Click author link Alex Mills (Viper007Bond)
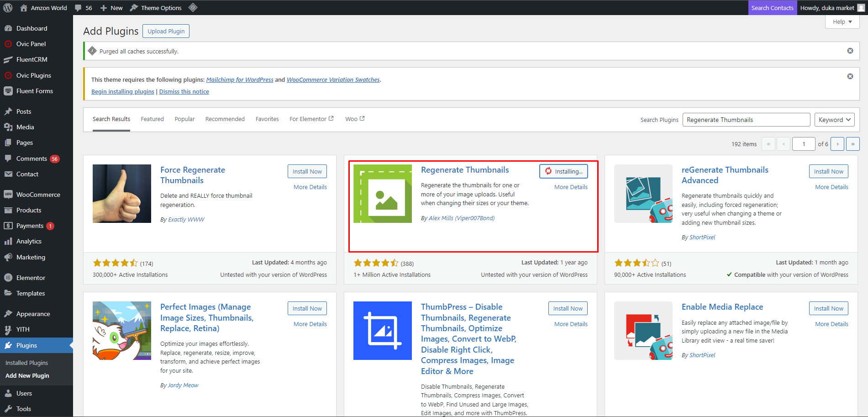Image resolution: width=868 pixels, height=417 pixels. click(x=462, y=218)
